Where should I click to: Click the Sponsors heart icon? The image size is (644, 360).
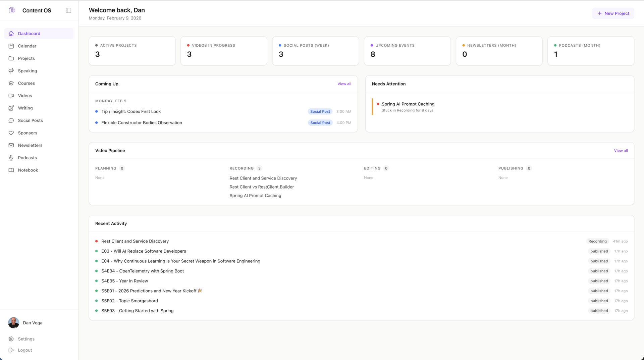pos(11,133)
